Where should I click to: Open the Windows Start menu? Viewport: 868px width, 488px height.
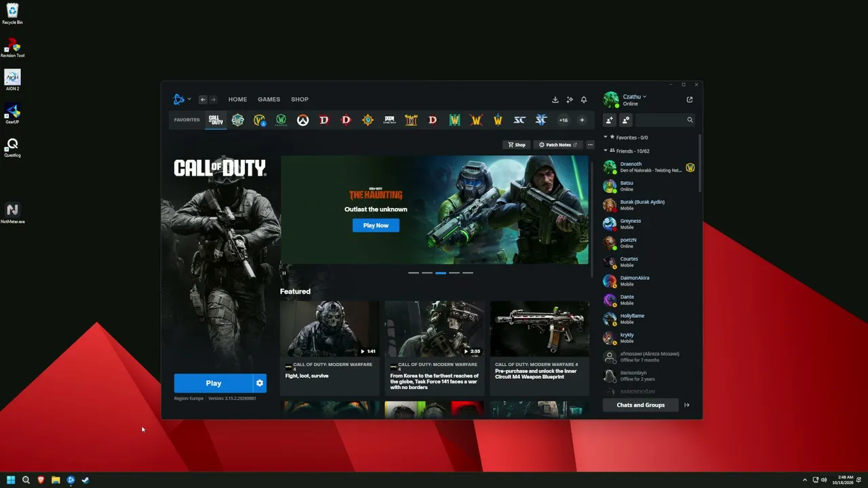click(x=11, y=480)
